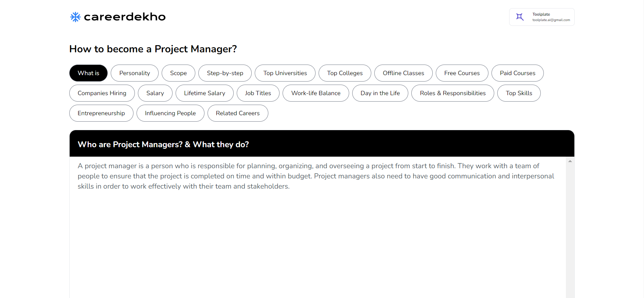The image size is (644, 298).
Task: Select the Lifetime Salary tab
Action: click(204, 93)
